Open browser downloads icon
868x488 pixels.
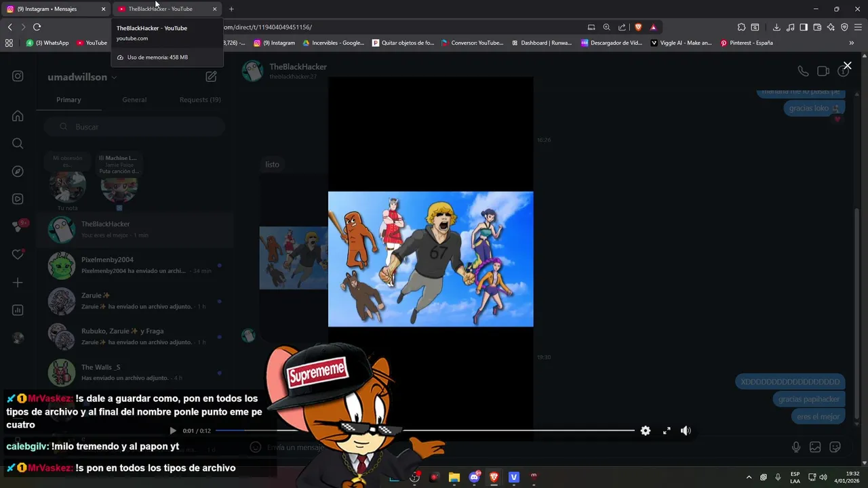click(x=776, y=27)
